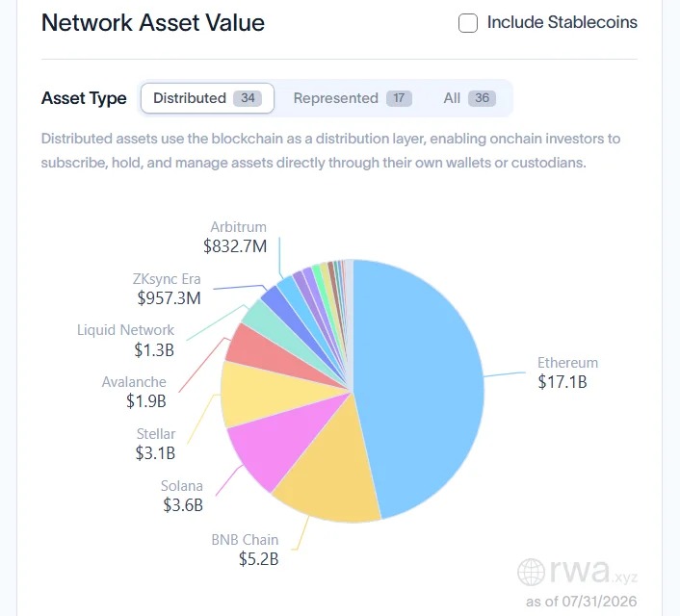Click the 34 count badge on Distributed
680x616 pixels.
coord(248,98)
